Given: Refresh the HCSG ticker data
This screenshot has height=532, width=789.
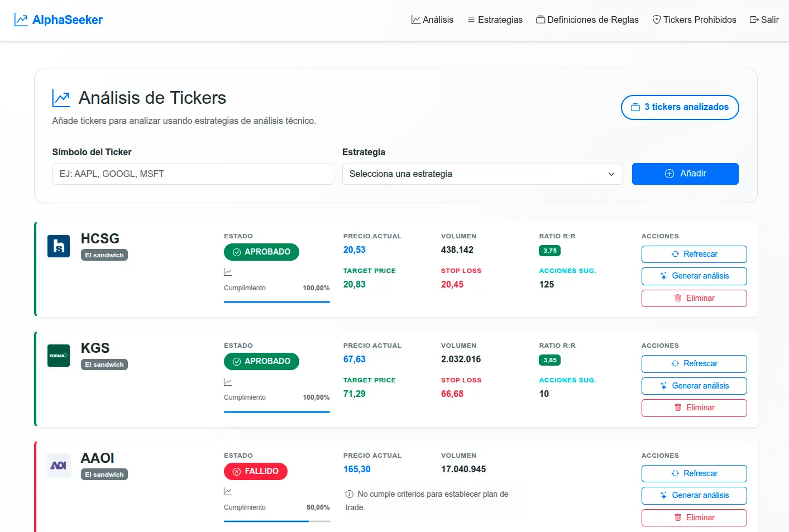Looking at the screenshot, I should point(694,254).
